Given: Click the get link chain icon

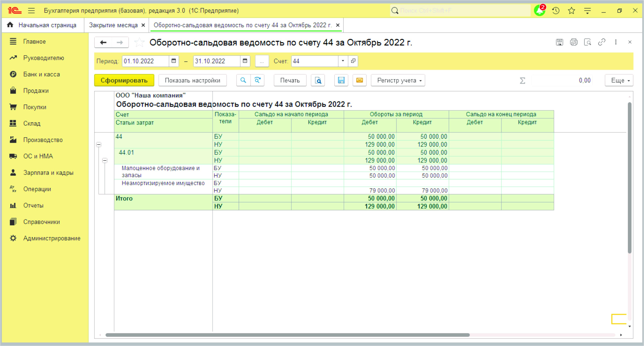Looking at the screenshot, I should click(602, 42).
